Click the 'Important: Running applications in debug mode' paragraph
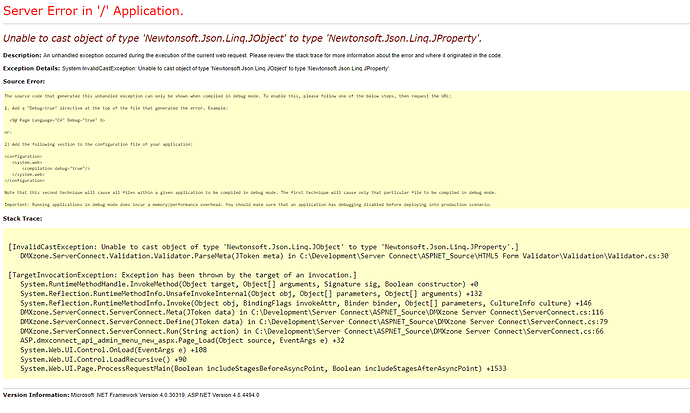Viewport: 690px width, 413px height. pos(248,205)
